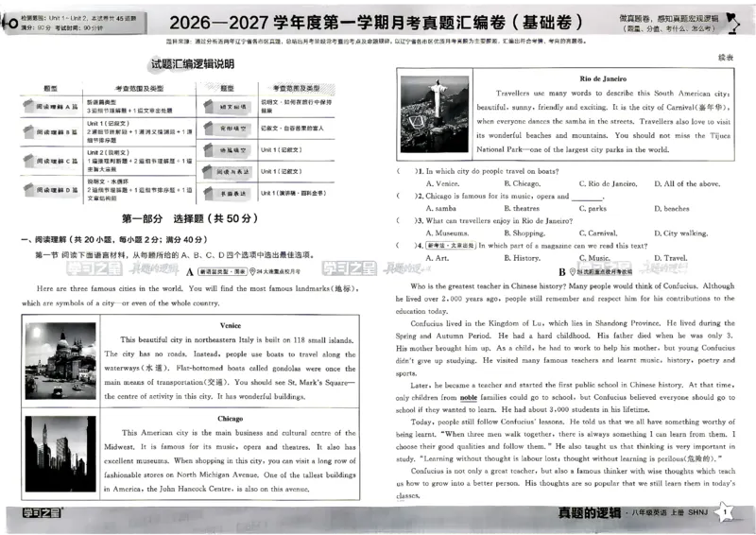756x535 pixels.
Task: Click the answer bracket for question 4
Action: [x=406, y=246]
